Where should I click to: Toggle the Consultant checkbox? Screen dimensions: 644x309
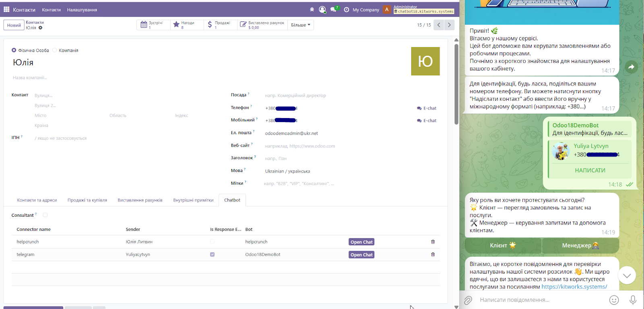[45, 215]
